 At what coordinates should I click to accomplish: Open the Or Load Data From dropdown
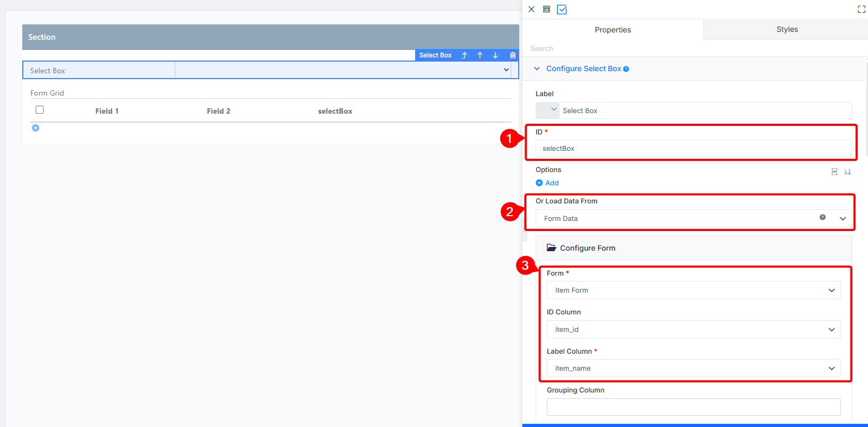(694, 218)
